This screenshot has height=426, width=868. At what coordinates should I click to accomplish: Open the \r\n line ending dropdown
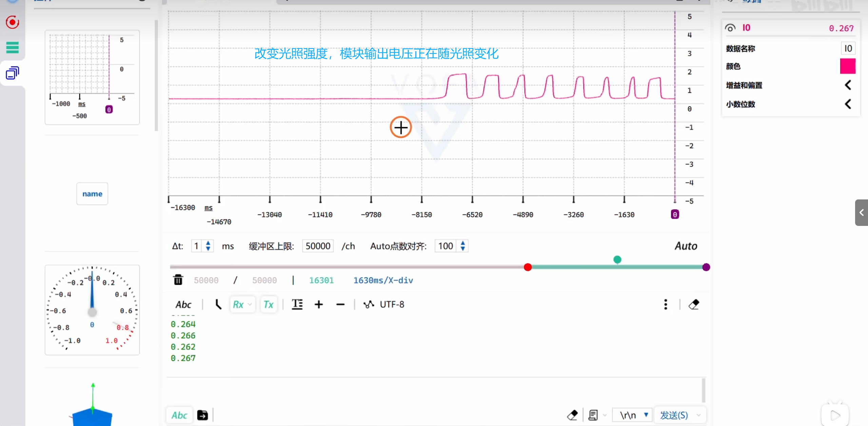[x=633, y=415]
